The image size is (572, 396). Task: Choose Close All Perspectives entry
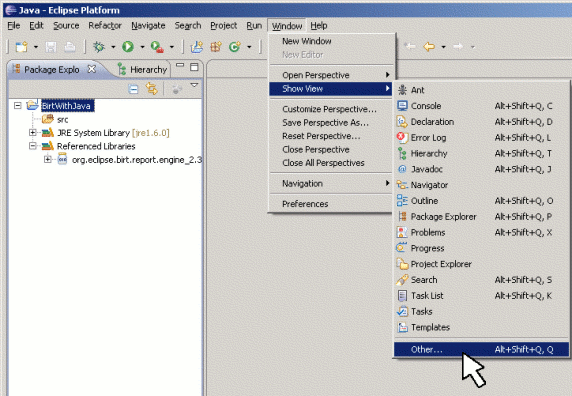click(x=332, y=163)
